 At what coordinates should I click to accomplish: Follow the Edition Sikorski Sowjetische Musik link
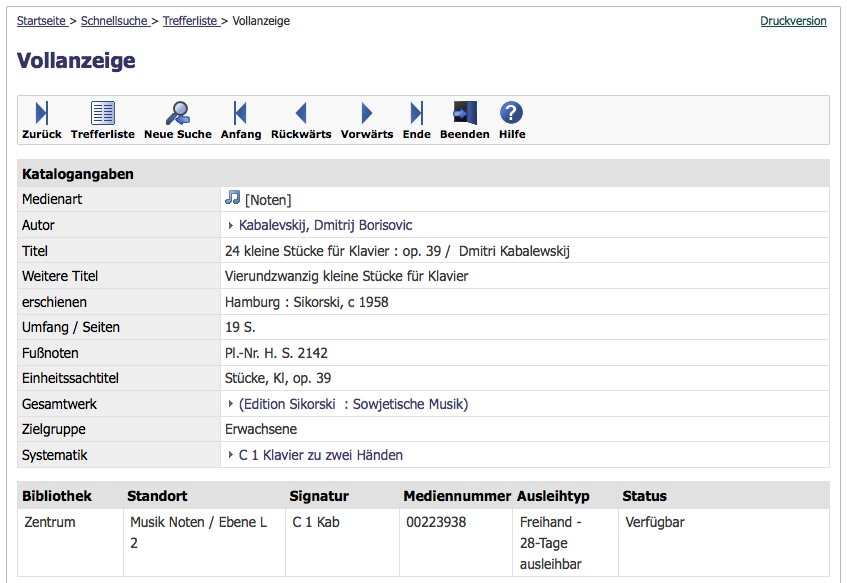coord(353,404)
